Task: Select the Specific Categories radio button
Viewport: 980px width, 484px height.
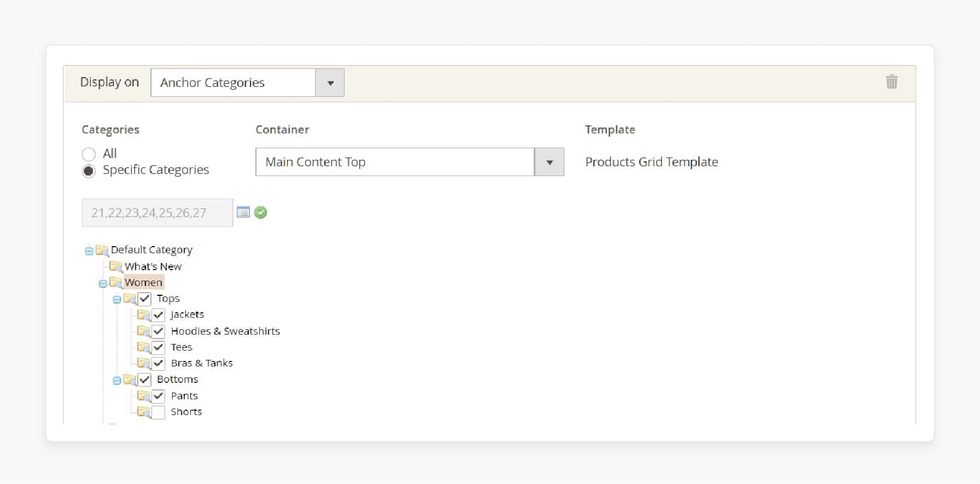Action: click(x=89, y=171)
